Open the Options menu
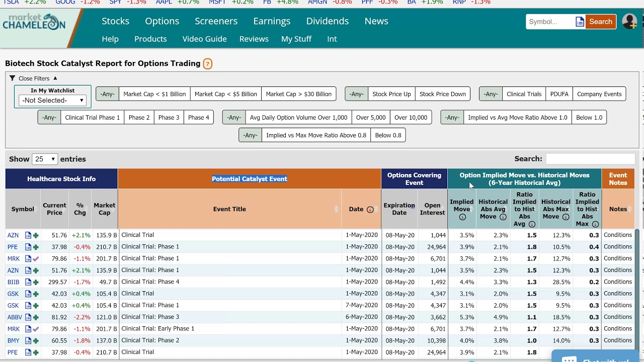Screen dimensions: 644x362 coord(162,21)
